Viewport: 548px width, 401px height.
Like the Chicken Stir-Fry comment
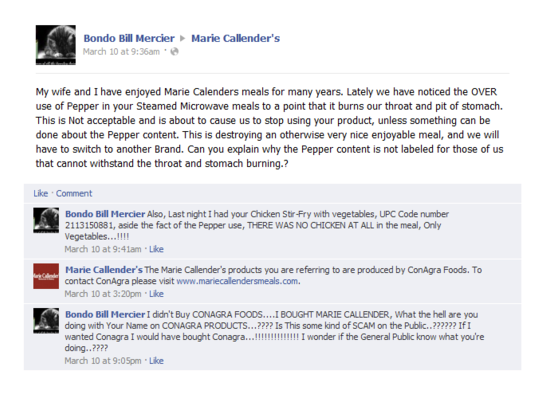coord(156,249)
